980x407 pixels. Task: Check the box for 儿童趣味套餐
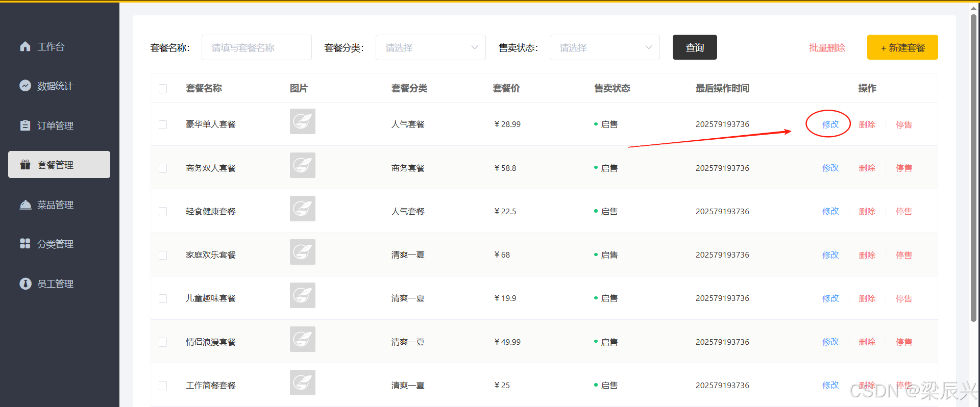pos(163,298)
